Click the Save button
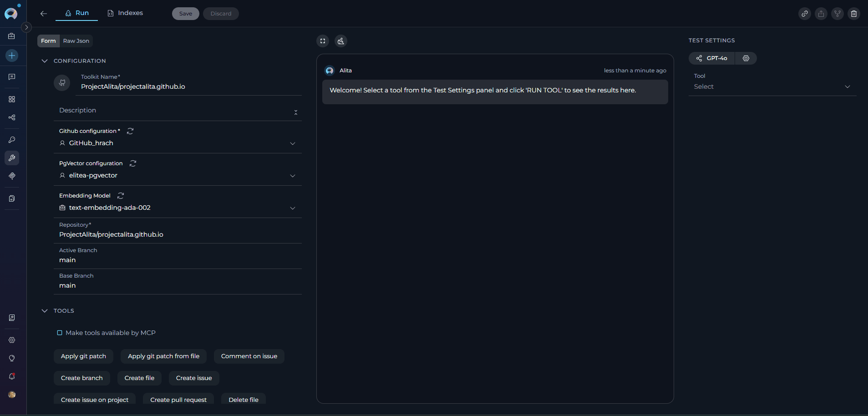Image resolution: width=868 pixels, height=416 pixels. (185, 14)
